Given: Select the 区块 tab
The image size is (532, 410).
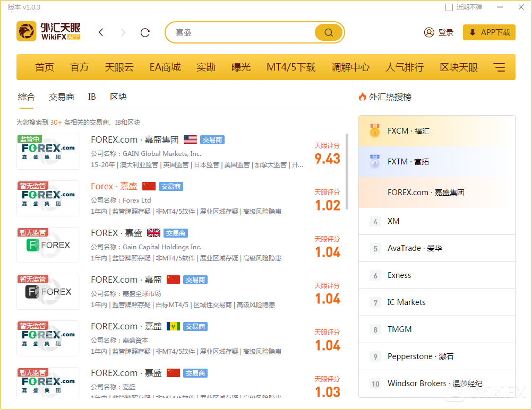Looking at the screenshot, I should click(118, 97).
